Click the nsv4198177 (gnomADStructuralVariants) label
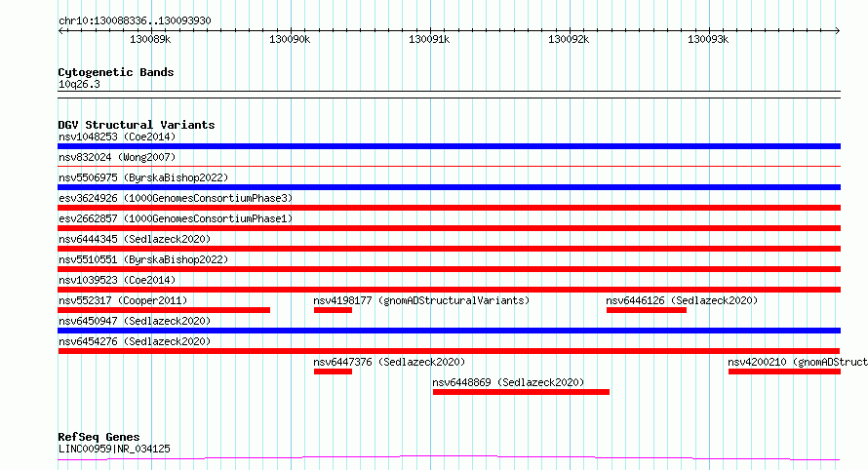868x470 pixels. [x=421, y=300]
